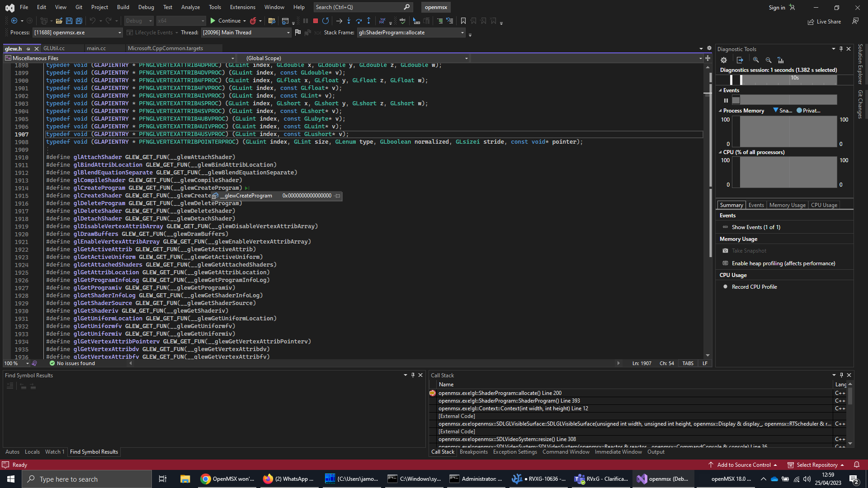Image resolution: width=868 pixels, height=488 pixels.
Task: Click Record CPU Profile
Action: point(754,286)
